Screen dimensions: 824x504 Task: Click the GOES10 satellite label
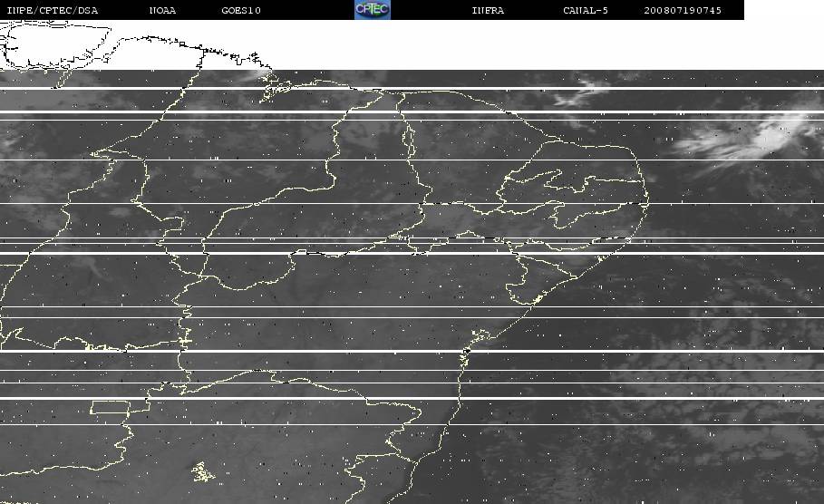click(x=241, y=10)
